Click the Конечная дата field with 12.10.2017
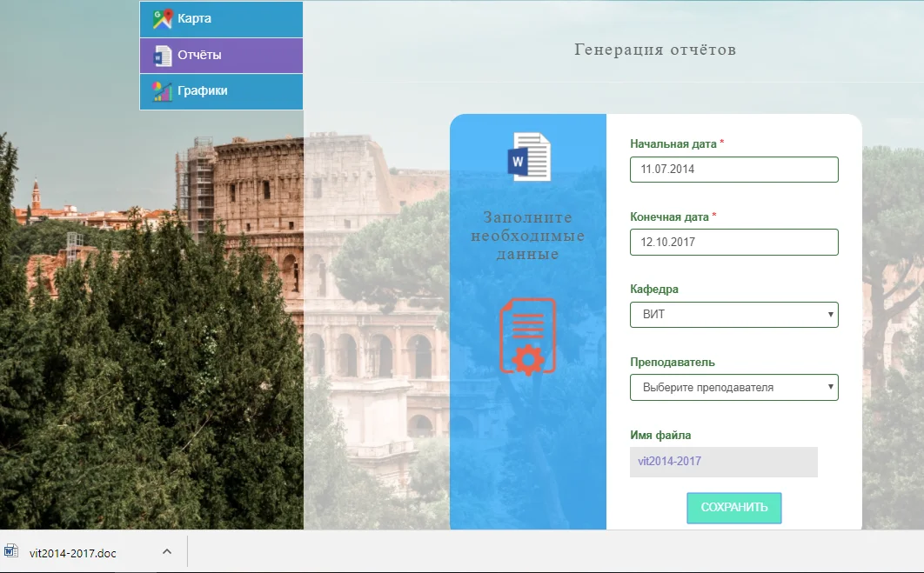924x573 pixels. tap(733, 243)
